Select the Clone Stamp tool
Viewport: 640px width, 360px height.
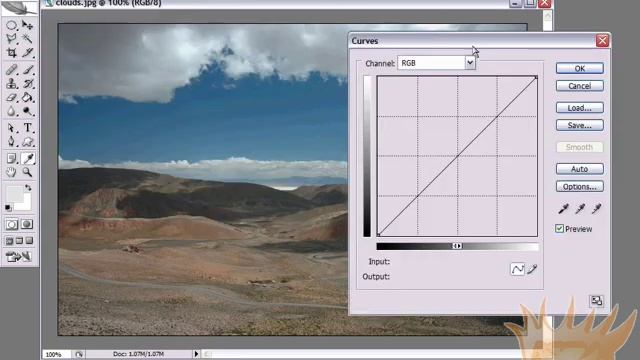coord(11,84)
